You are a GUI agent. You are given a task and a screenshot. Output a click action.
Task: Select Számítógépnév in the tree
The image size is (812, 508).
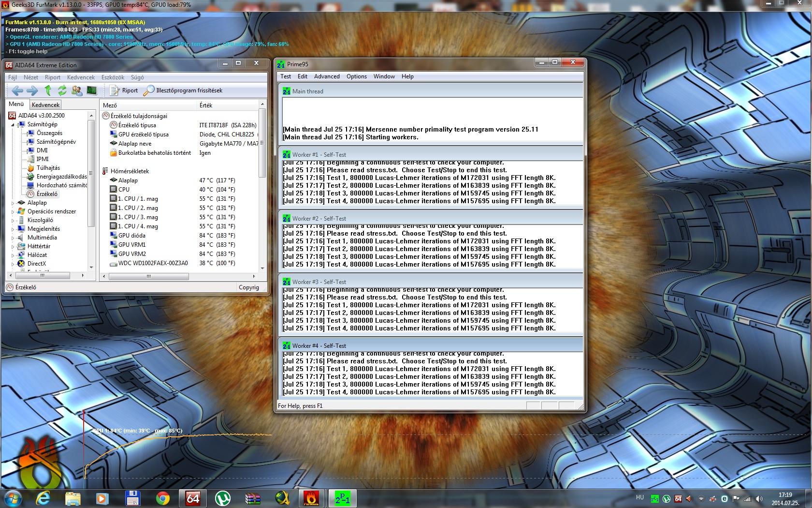tap(56, 142)
